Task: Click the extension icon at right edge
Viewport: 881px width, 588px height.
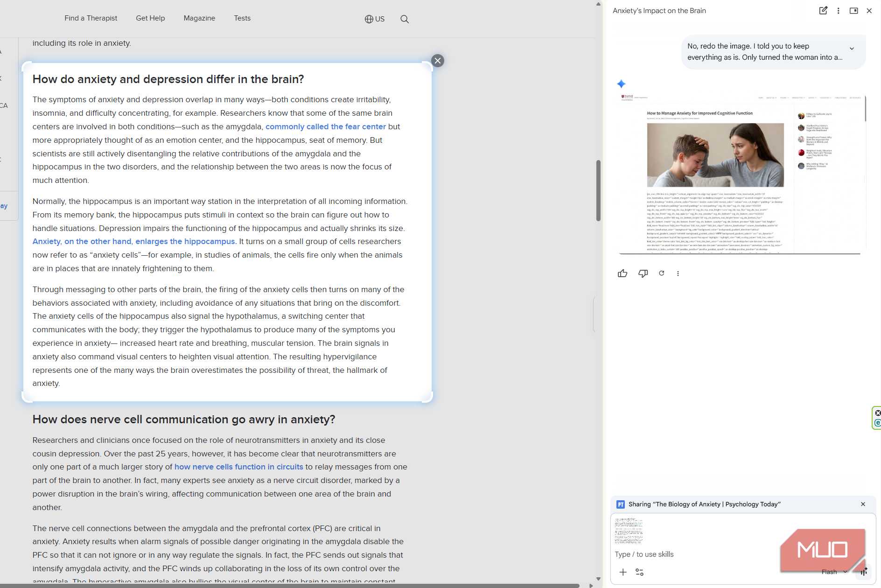Action: 877,418
